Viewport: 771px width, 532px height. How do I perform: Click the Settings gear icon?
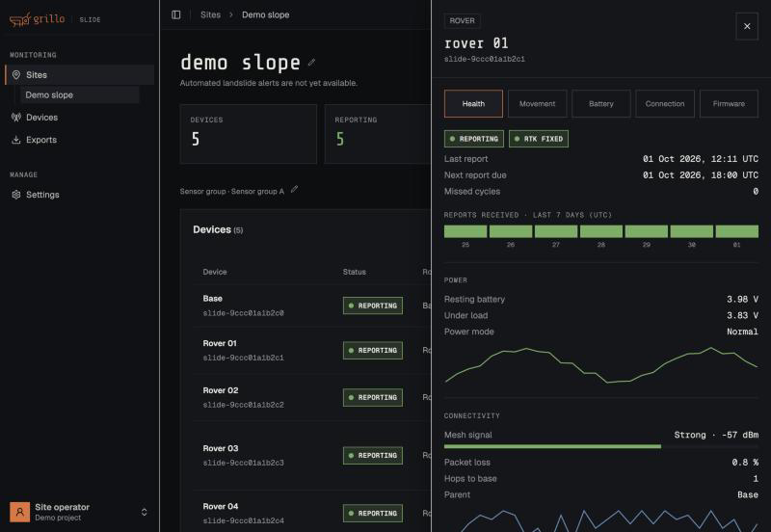[x=16, y=195]
